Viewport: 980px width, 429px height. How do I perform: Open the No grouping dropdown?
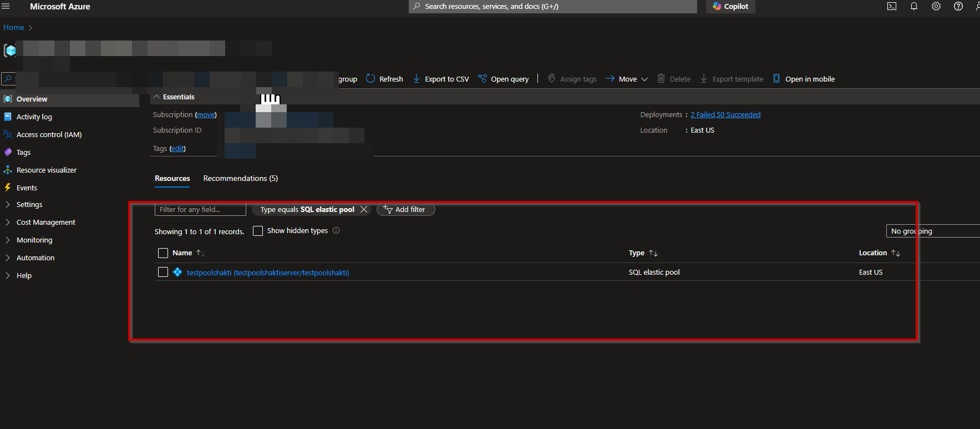tap(933, 231)
